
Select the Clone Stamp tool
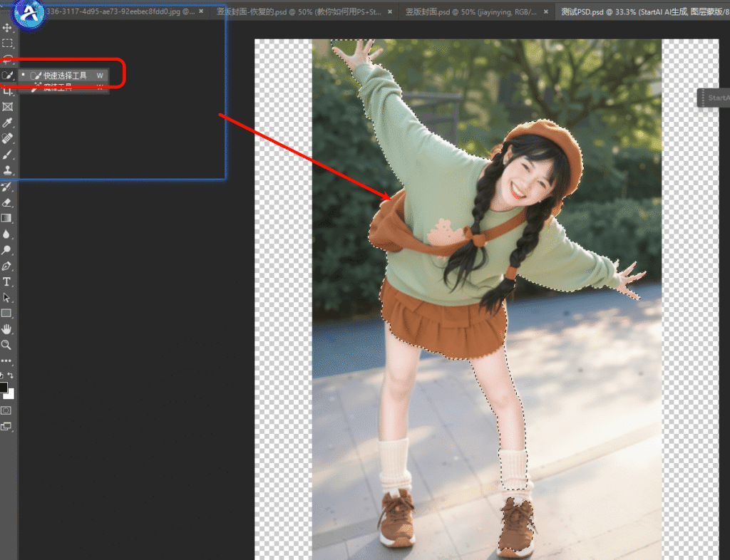(8, 170)
